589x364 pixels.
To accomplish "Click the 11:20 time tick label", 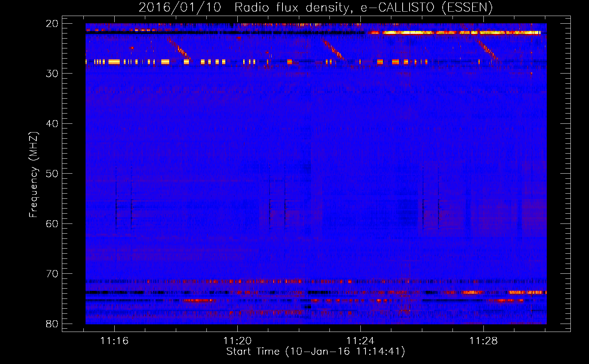I will [x=237, y=341].
